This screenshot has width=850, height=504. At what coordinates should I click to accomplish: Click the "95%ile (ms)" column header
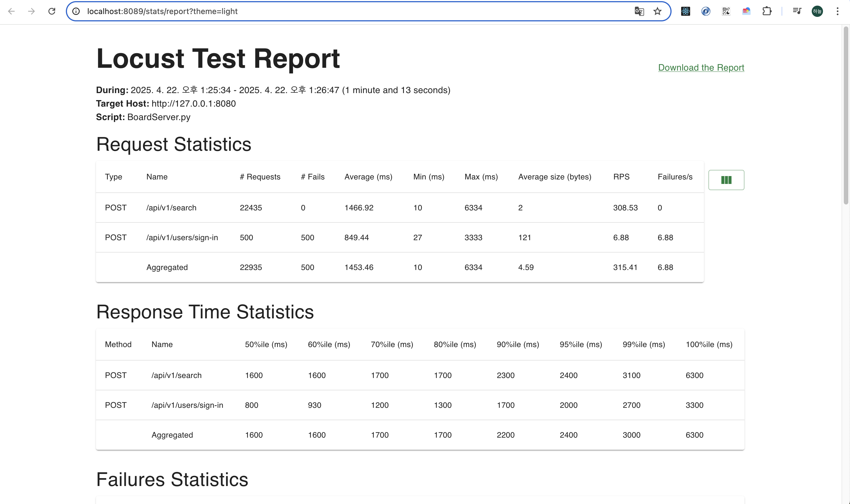[581, 345]
